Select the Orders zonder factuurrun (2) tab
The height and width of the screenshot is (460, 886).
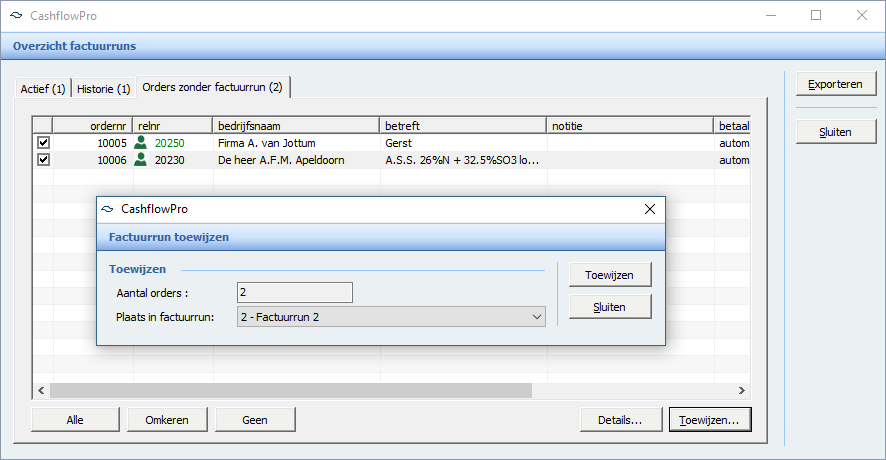coord(212,87)
